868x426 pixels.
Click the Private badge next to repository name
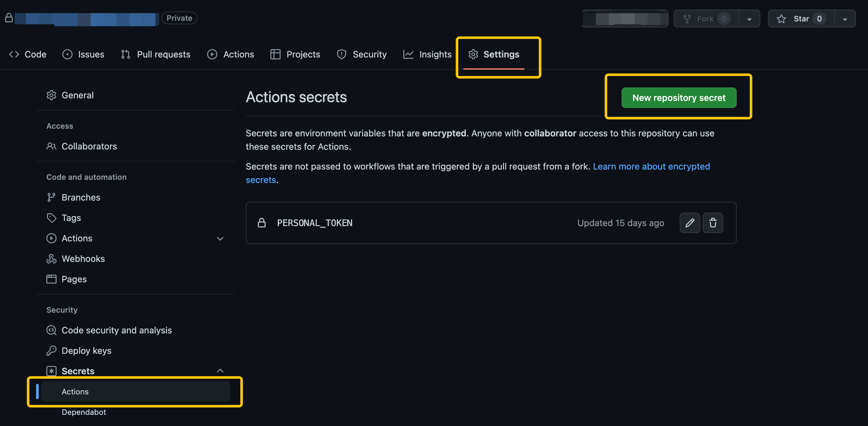(x=179, y=18)
